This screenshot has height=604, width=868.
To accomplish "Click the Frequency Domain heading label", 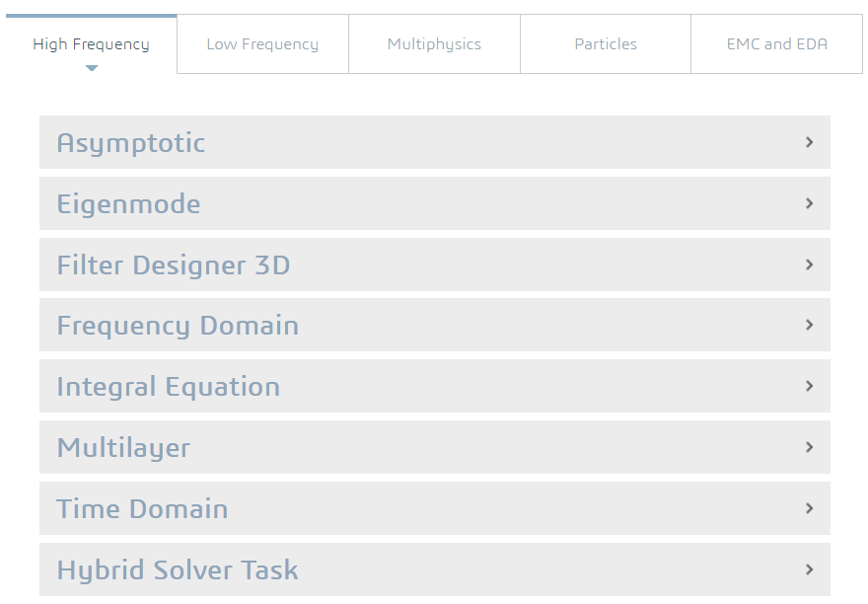I will pos(178,326).
